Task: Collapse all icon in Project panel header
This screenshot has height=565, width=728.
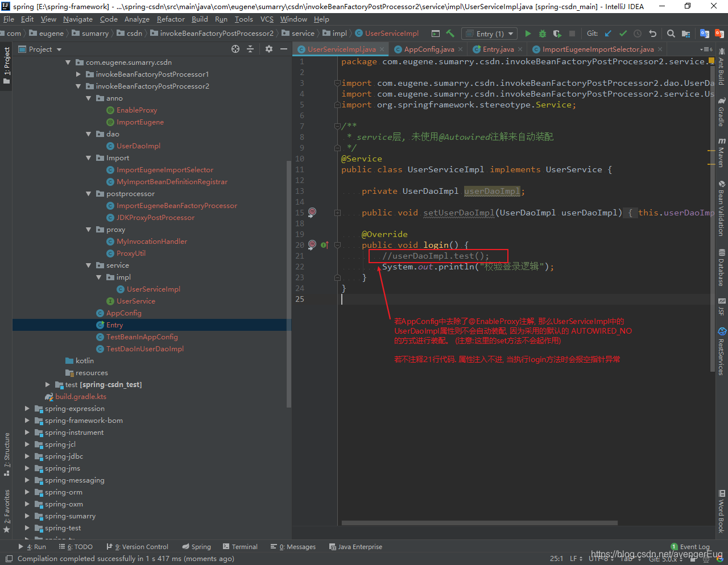Action: [250, 49]
